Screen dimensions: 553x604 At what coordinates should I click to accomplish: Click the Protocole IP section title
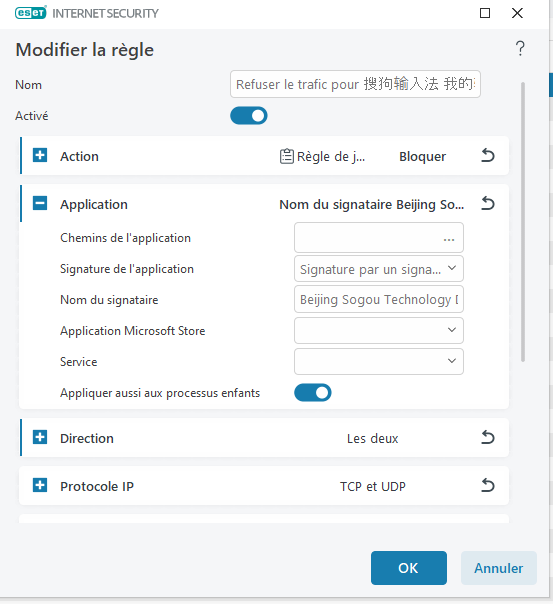[97, 486]
